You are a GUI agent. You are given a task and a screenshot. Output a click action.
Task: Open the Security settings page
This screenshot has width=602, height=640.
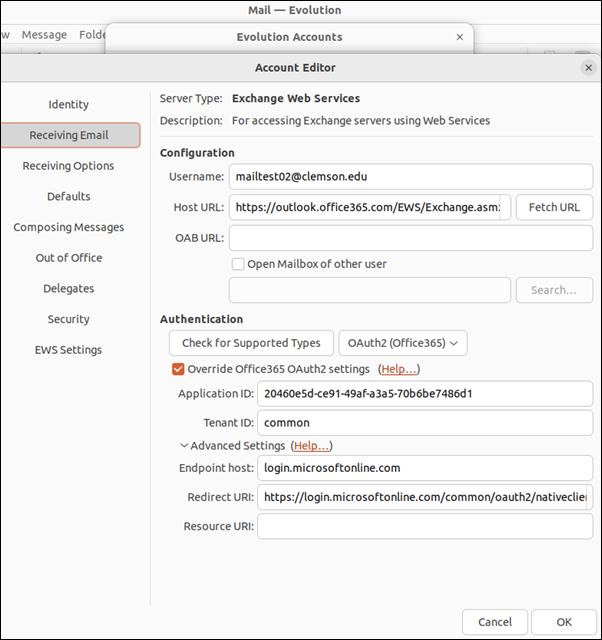[x=69, y=320]
